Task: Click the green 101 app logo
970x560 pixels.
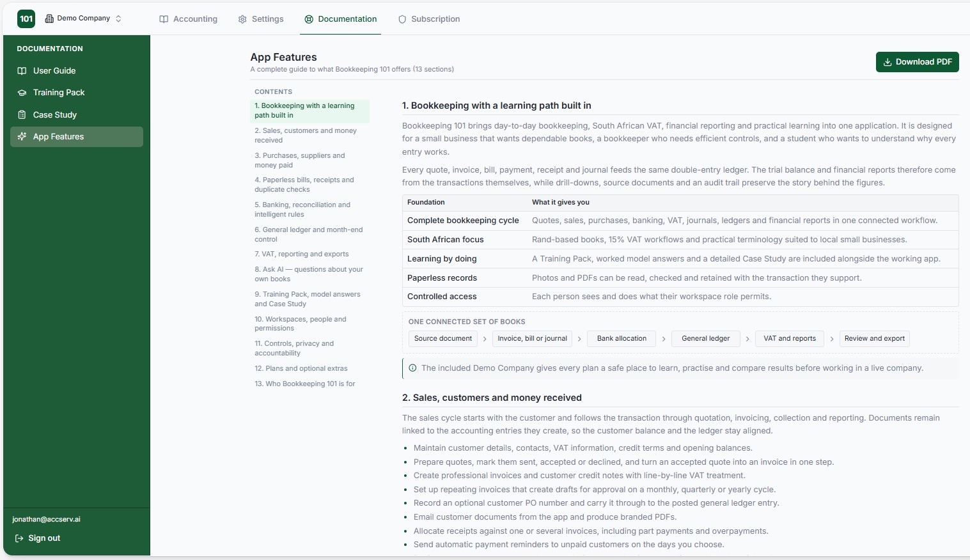Action: [x=26, y=19]
